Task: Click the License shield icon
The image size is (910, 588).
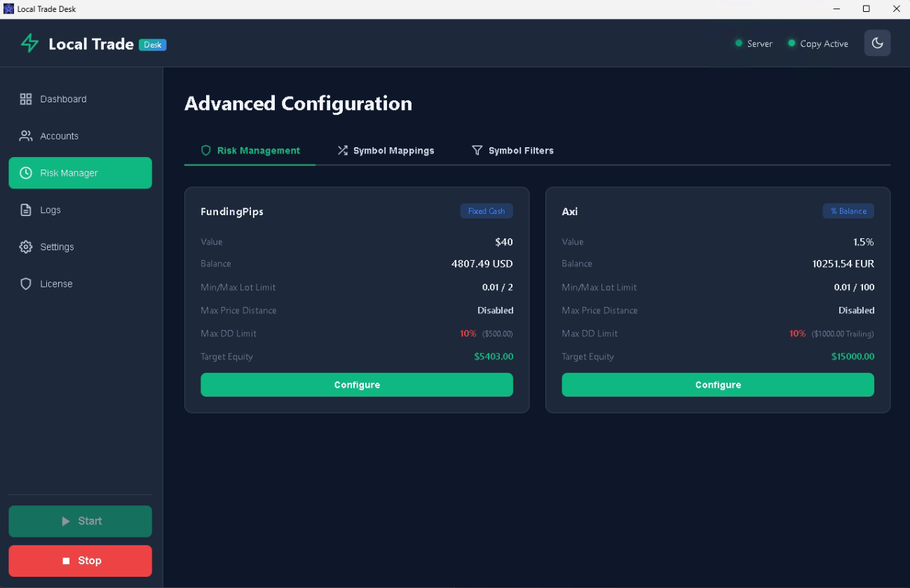Action: (26, 284)
